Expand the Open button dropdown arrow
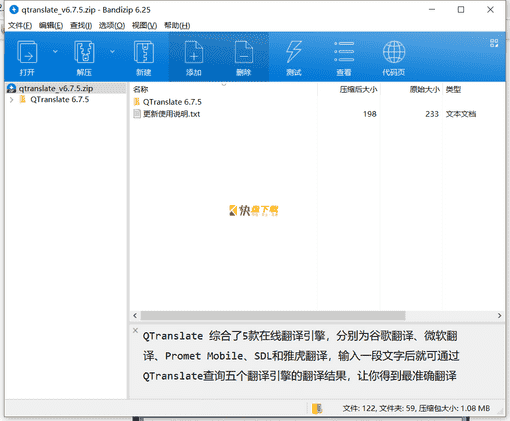 tap(55, 51)
